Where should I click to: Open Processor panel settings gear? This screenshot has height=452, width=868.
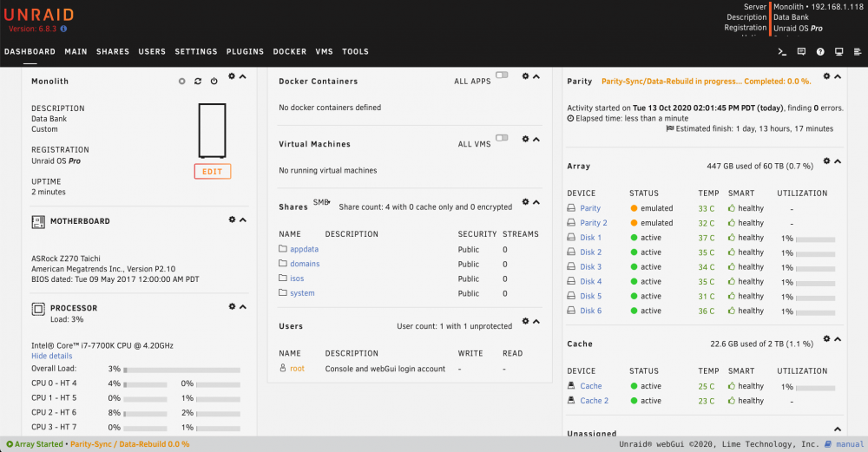tap(232, 306)
